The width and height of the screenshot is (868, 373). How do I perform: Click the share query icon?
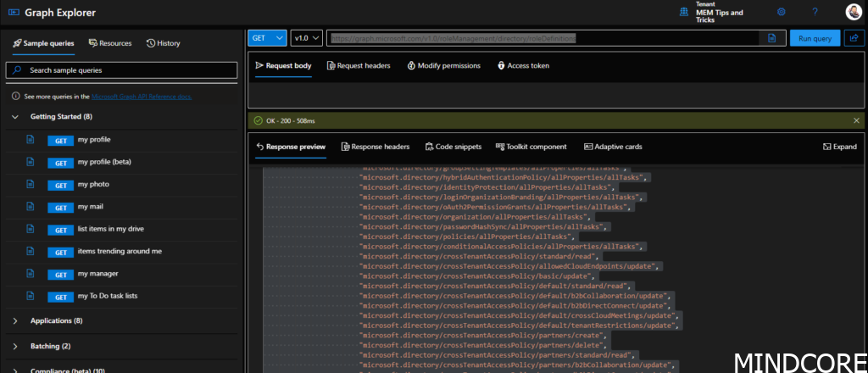[854, 38]
